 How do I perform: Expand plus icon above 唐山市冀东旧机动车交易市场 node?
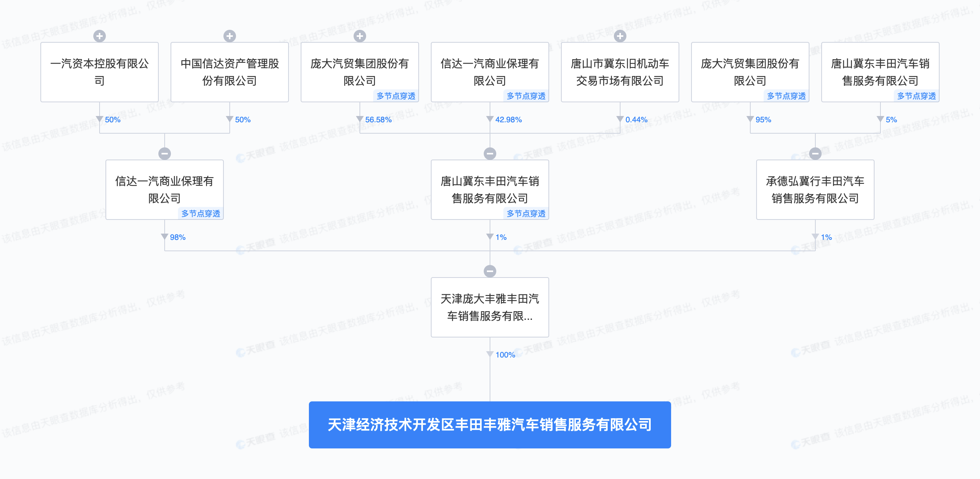coord(620,36)
